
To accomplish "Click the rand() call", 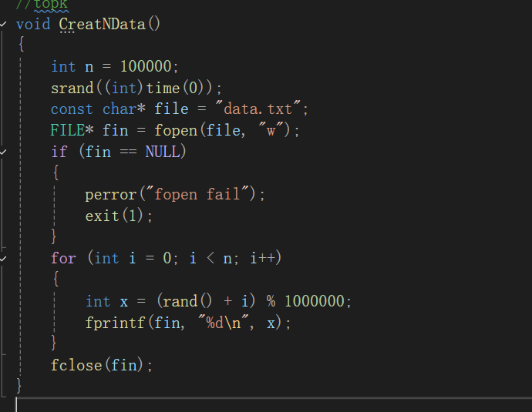I will 187,302.
